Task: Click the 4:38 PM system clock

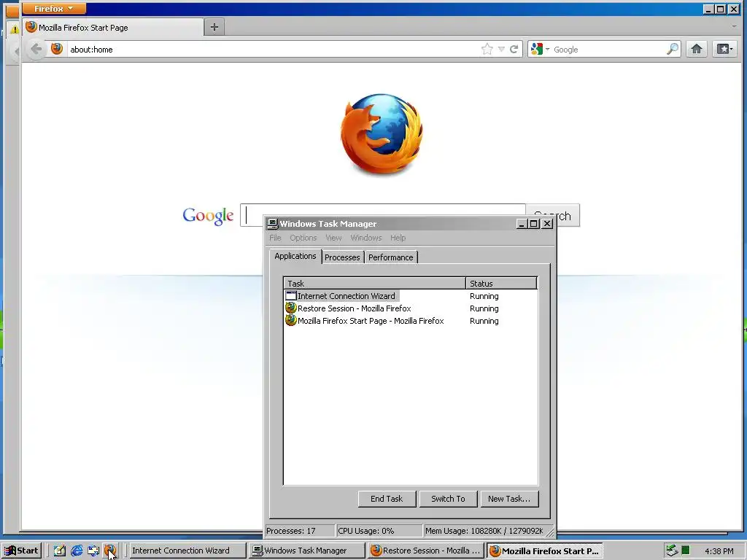Action: coord(719,551)
